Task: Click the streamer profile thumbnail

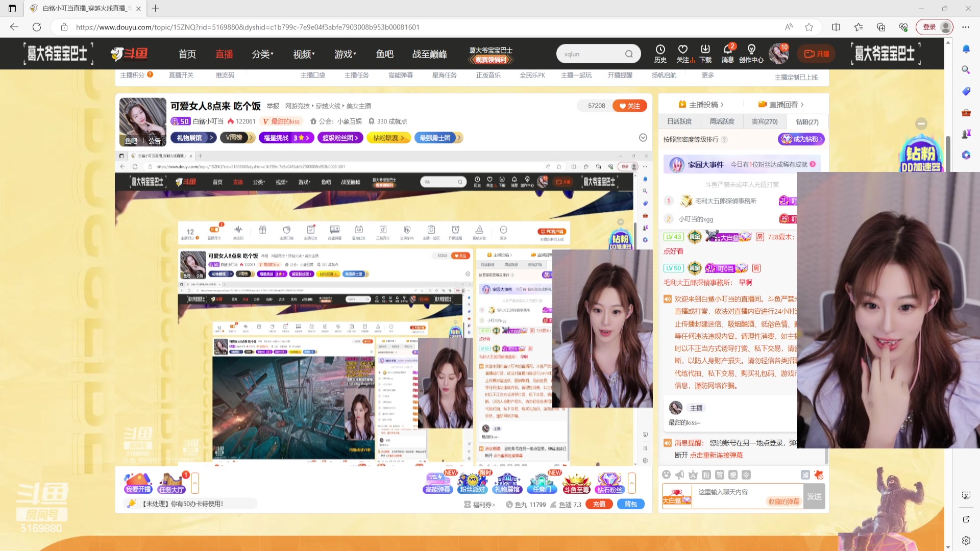Action: (142, 122)
